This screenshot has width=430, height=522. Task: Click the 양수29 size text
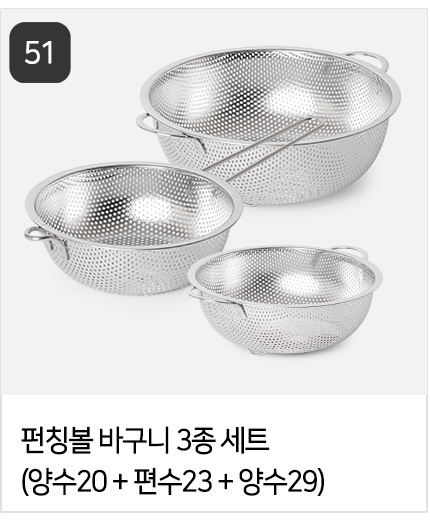point(277,482)
